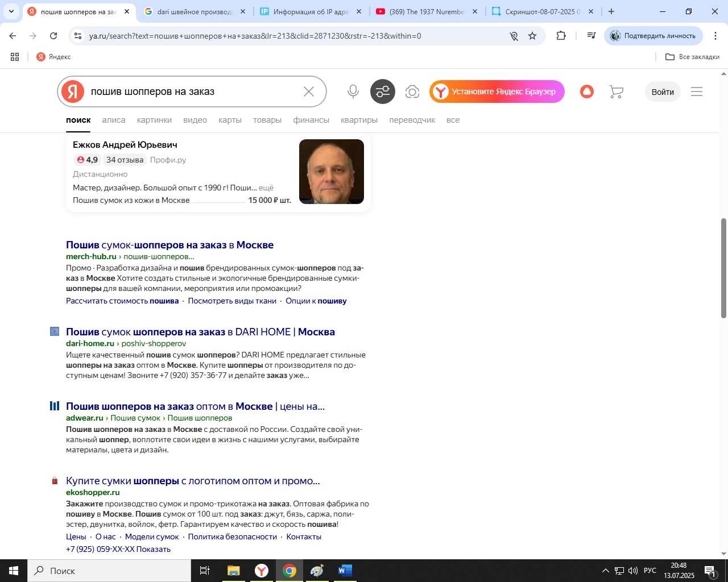Click the page vertical scrollbar
Image resolution: width=728 pixels, height=582 pixels.
coord(723,268)
